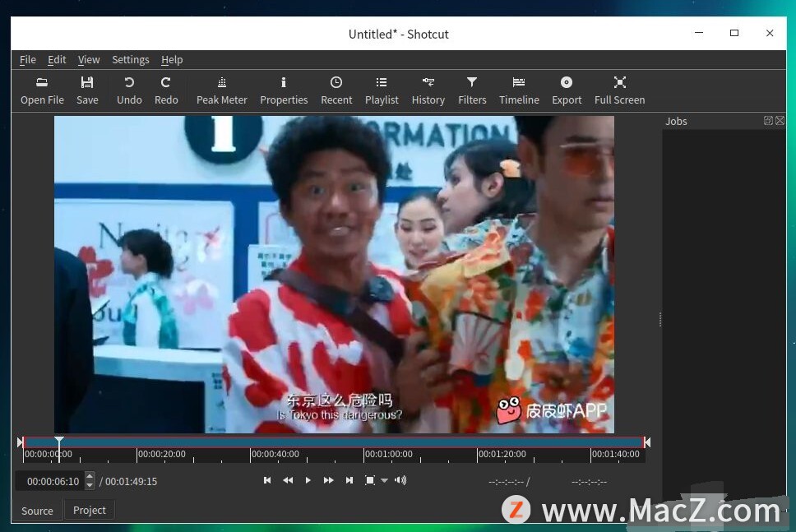This screenshot has width=796, height=532.
Task: Open the Recent files panel
Action: (336, 90)
